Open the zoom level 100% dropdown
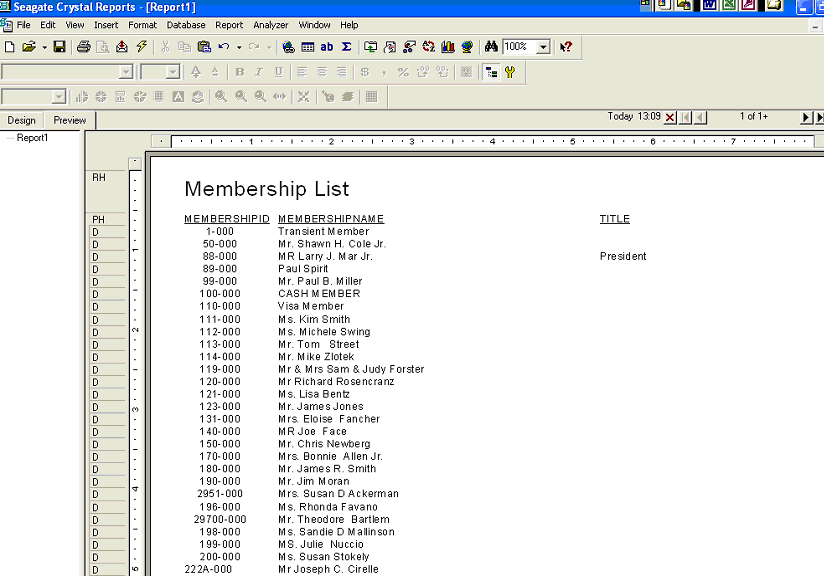 (x=543, y=47)
